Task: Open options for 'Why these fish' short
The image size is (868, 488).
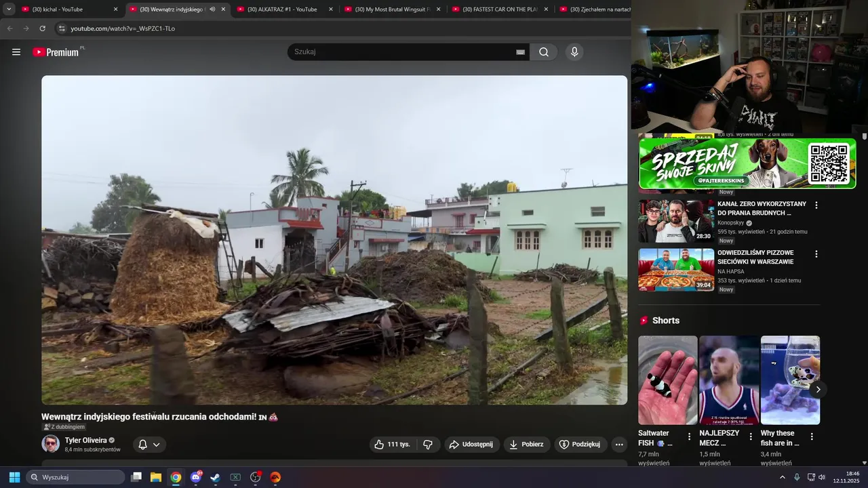Action: pos(812,436)
